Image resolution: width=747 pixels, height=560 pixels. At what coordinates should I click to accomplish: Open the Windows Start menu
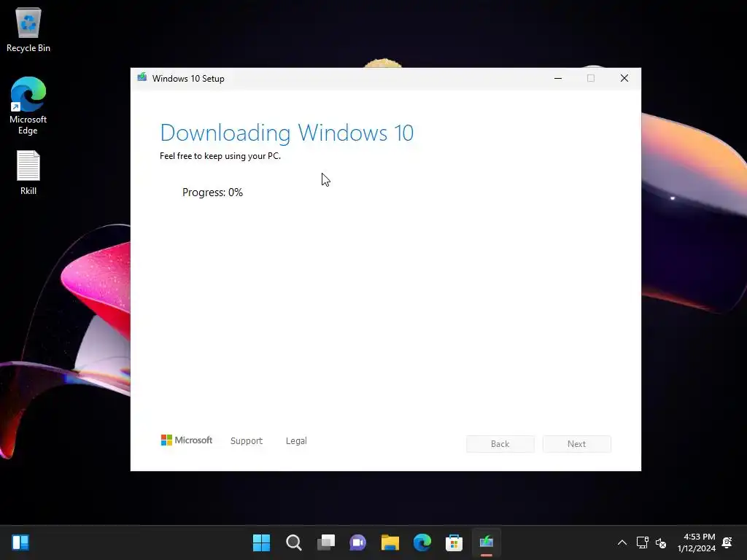click(x=261, y=542)
